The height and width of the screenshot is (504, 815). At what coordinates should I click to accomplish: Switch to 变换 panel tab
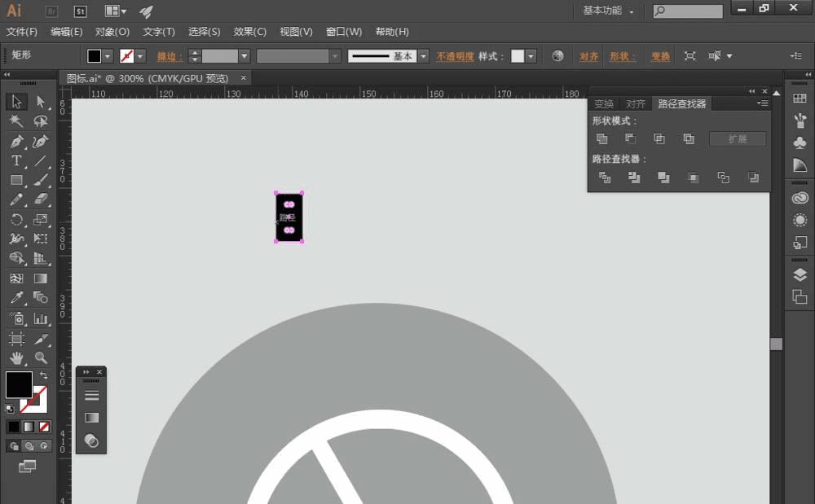(x=604, y=103)
